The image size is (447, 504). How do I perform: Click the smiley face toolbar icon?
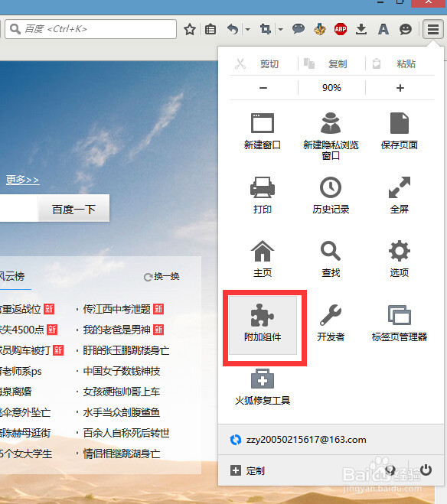click(406, 29)
